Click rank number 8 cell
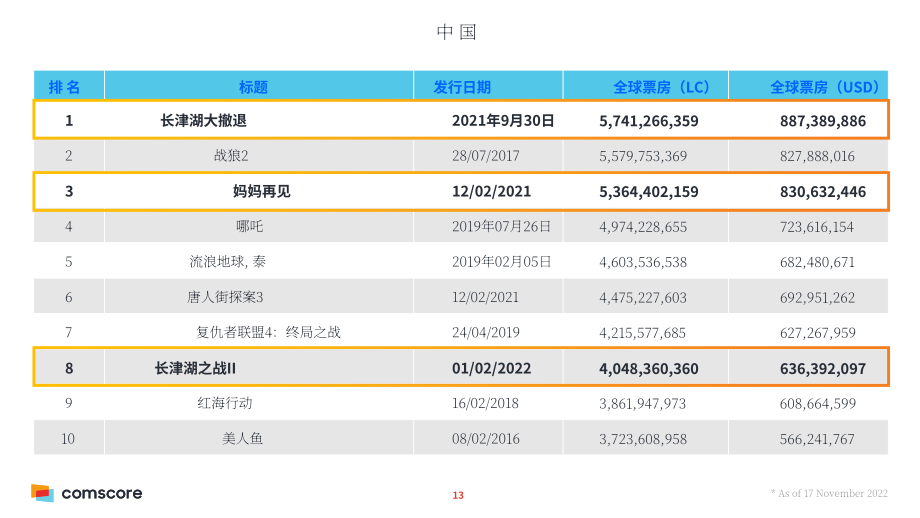Image resolution: width=920 pixels, height=518 pixels. (69, 368)
